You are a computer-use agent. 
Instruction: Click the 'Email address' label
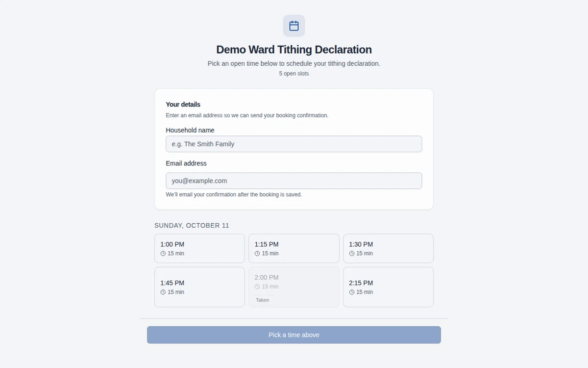coord(186,163)
